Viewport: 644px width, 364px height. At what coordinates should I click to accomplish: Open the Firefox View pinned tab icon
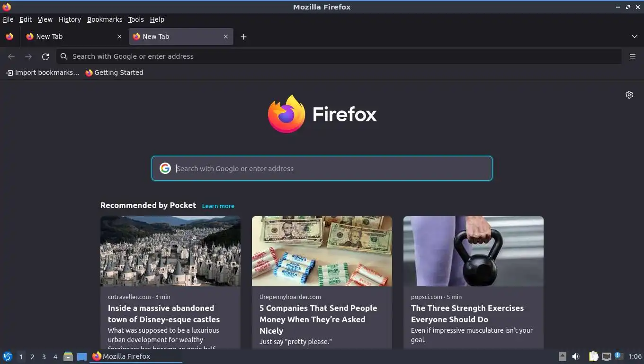9,36
